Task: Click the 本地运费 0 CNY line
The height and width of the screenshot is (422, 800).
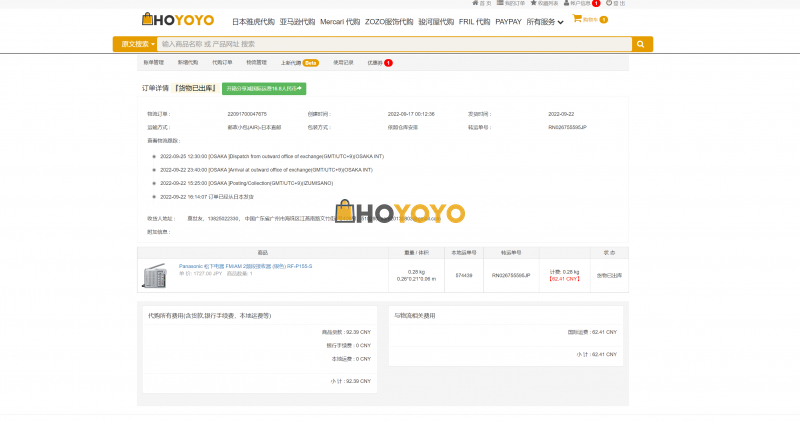Action: [351, 359]
